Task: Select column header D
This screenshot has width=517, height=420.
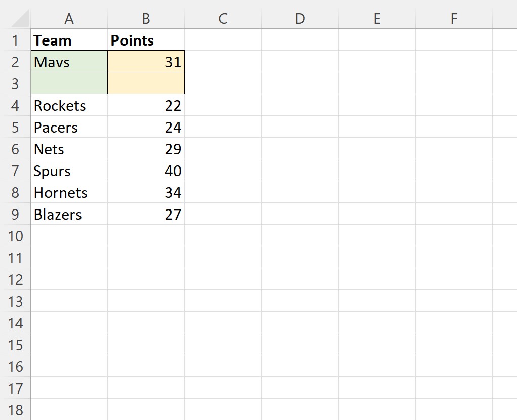Action: [300, 18]
